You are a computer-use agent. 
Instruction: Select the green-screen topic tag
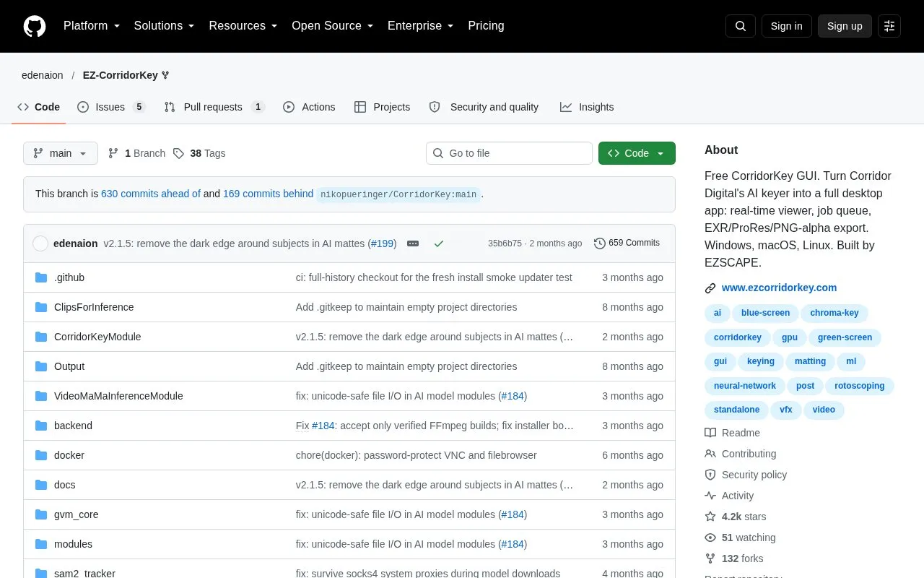pyautogui.click(x=845, y=337)
